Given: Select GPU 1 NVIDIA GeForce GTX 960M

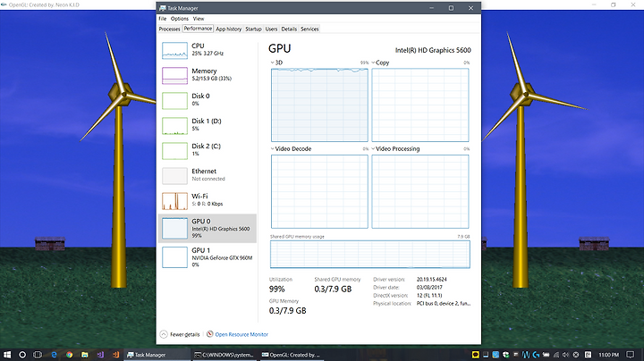Looking at the screenshot, I should (x=208, y=257).
